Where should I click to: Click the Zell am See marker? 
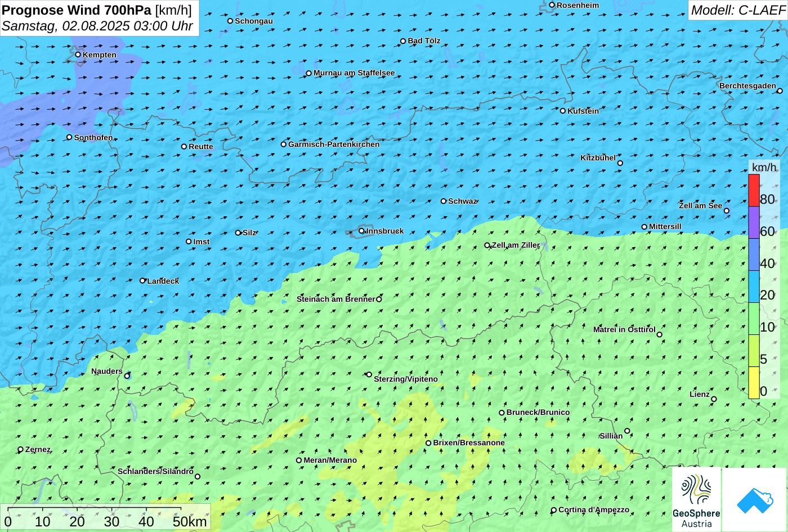[726, 211]
